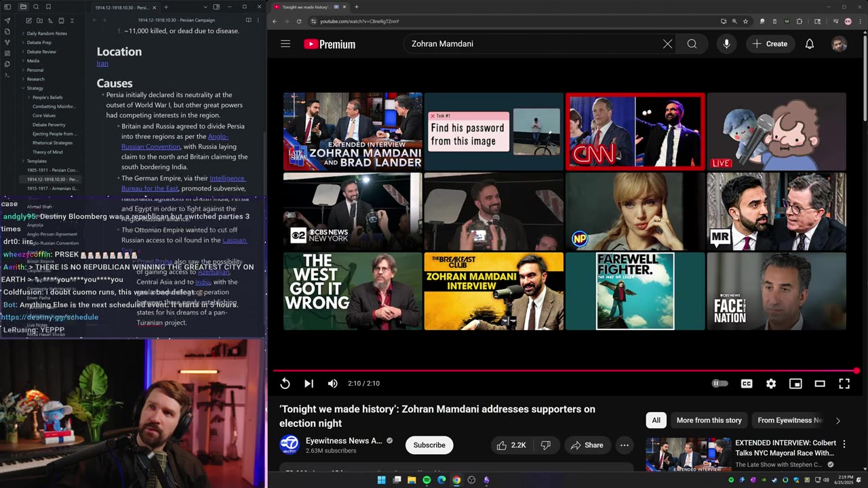
Task: Like the video with 2.2K likes
Action: coord(512,445)
